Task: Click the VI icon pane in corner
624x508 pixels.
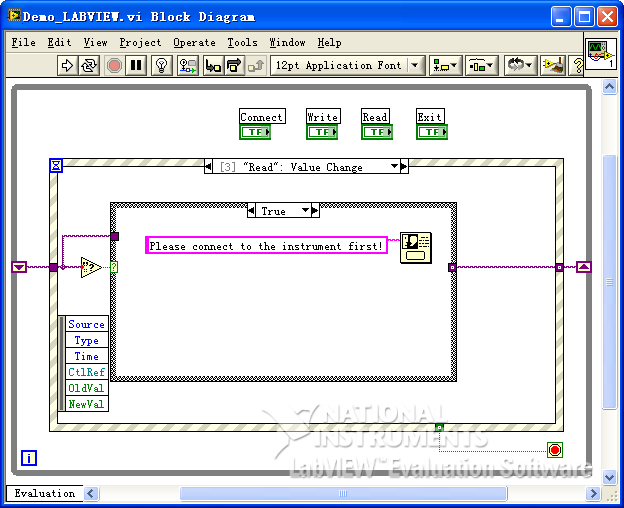Action: pyautogui.click(x=601, y=54)
